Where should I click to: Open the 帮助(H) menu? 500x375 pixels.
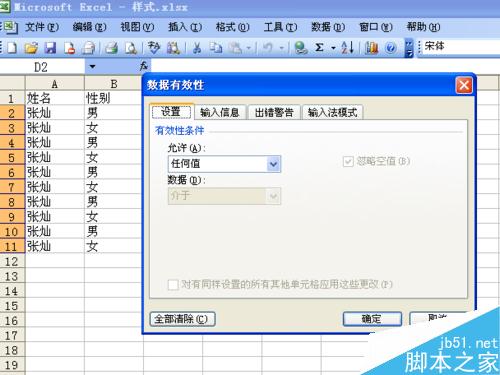click(423, 27)
